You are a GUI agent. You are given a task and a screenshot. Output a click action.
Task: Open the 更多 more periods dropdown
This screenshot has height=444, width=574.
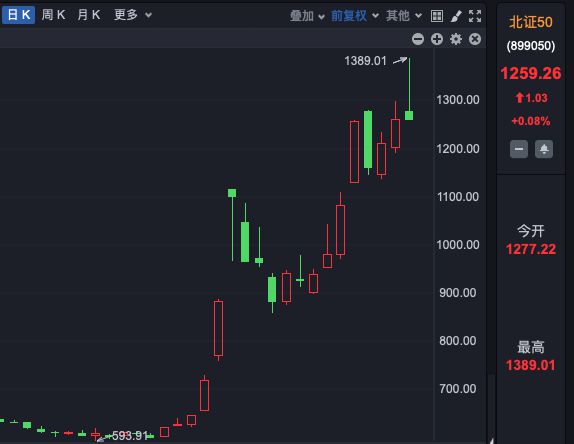click(133, 15)
